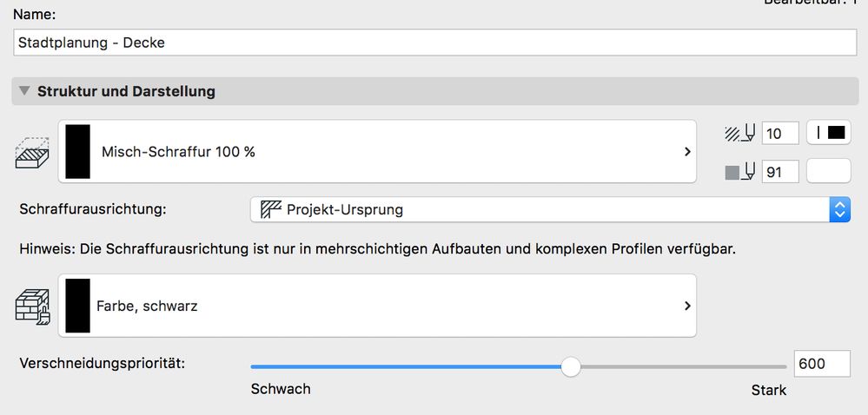This screenshot has height=415, width=868.
Task: Click the Verschneidungspriorität slider handle
Action: pyautogui.click(x=571, y=366)
